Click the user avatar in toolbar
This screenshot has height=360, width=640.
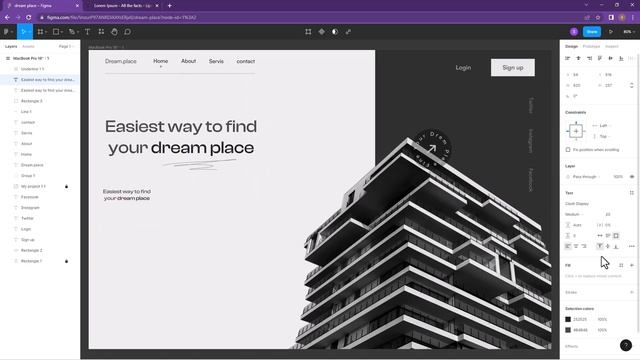[574, 32]
